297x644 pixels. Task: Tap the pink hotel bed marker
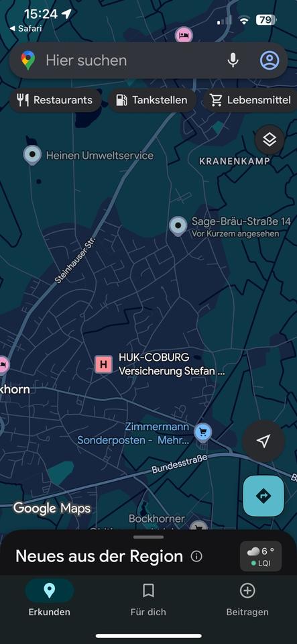tap(184, 35)
